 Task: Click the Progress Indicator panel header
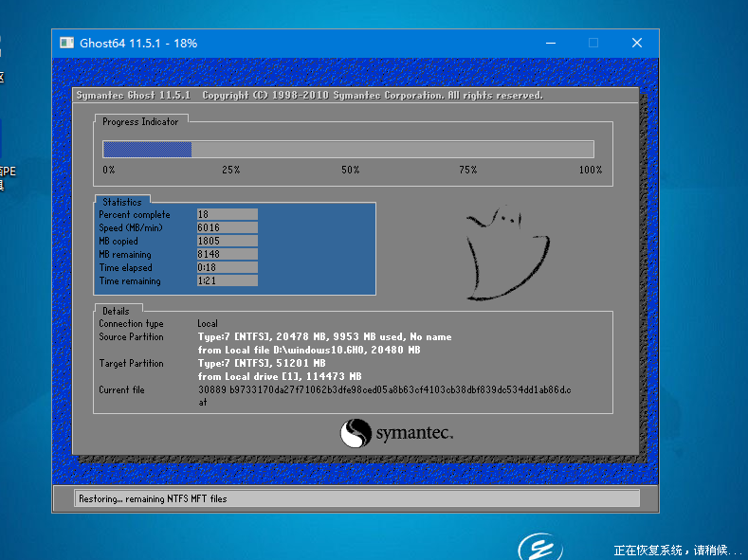tap(140, 121)
